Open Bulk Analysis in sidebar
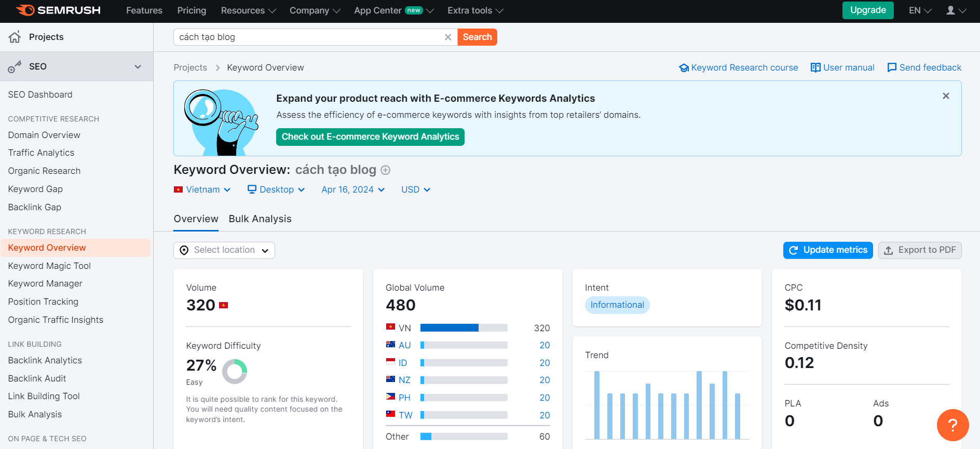Viewport: 980px width, 449px height. point(35,414)
